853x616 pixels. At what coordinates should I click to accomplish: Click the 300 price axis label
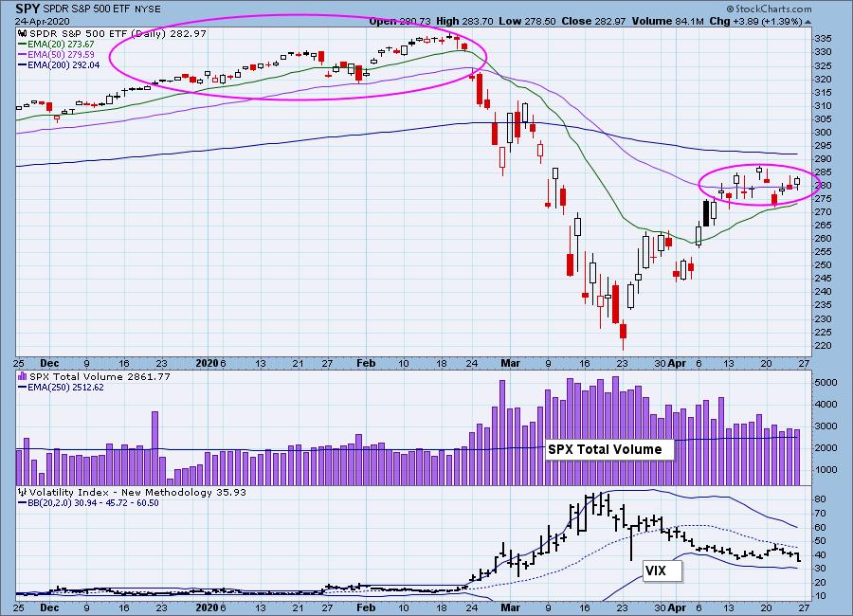823,133
